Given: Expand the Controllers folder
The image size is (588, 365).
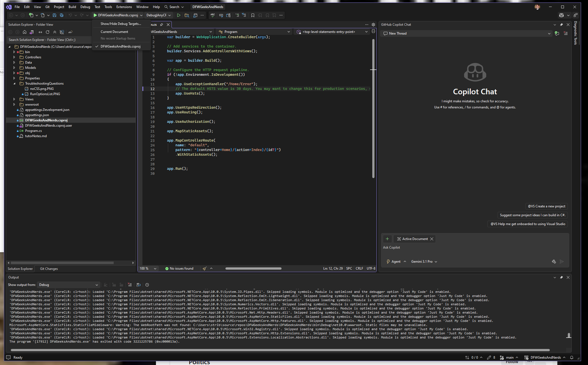Looking at the screenshot, I should pos(14,57).
